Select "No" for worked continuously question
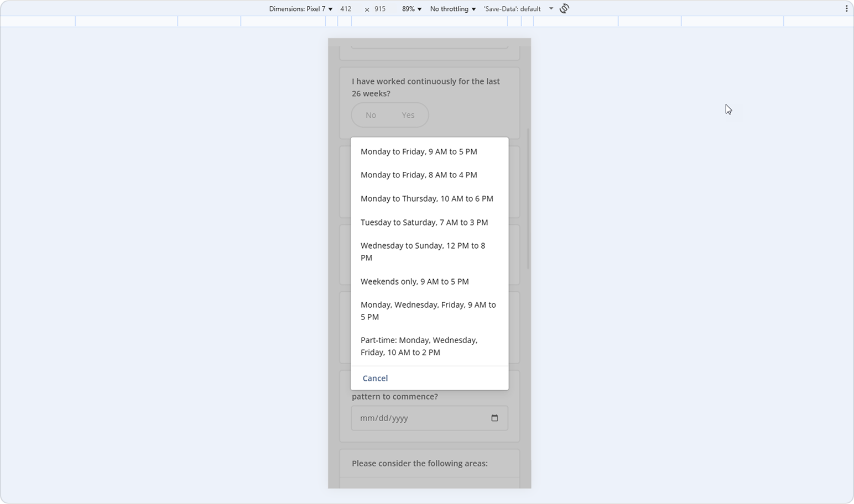Image resolution: width=854 pixels, height=504 pixels. click(371, 115)
